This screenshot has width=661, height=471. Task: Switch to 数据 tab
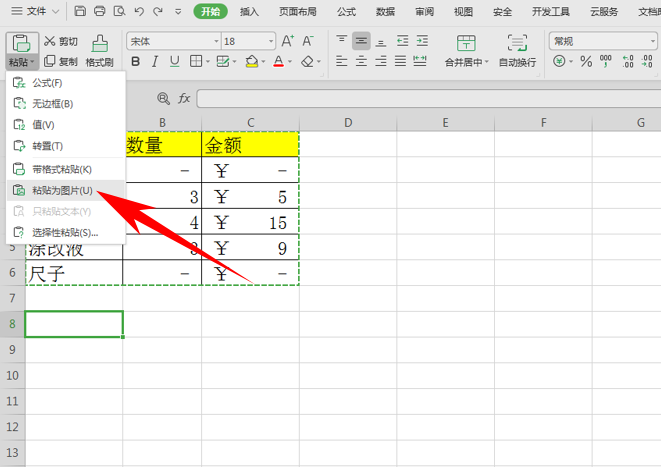pyautogui.click(x=385, y=12)
